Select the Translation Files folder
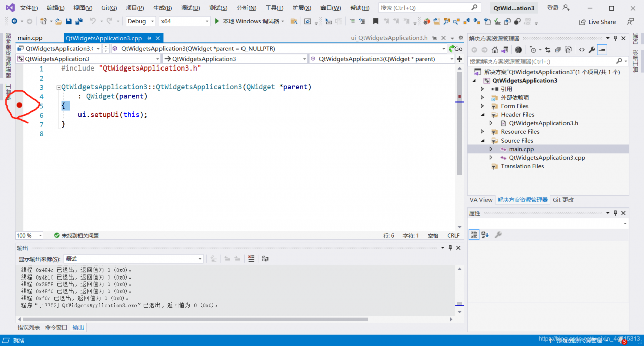This screenshot has height=346, width=644. tap(522, 166)
